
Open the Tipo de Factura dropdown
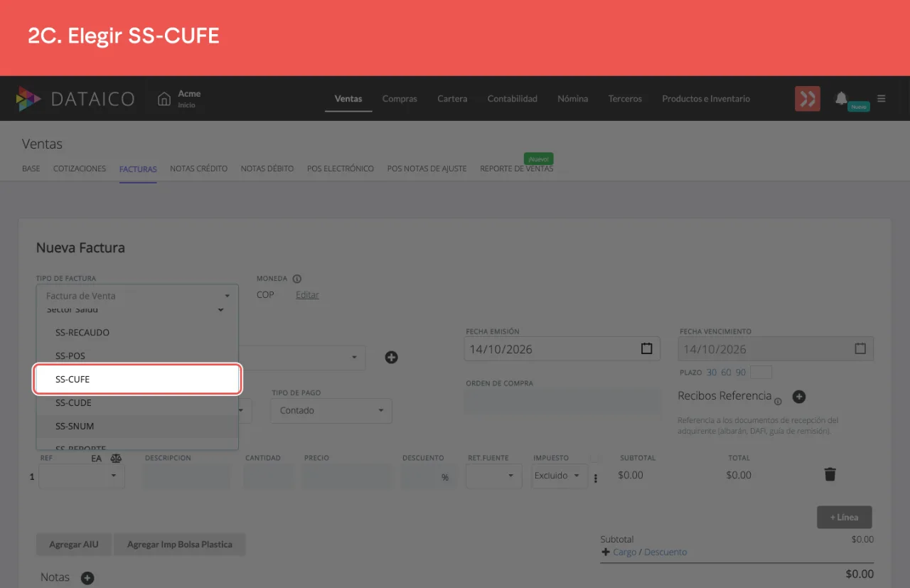click(137, 296)
